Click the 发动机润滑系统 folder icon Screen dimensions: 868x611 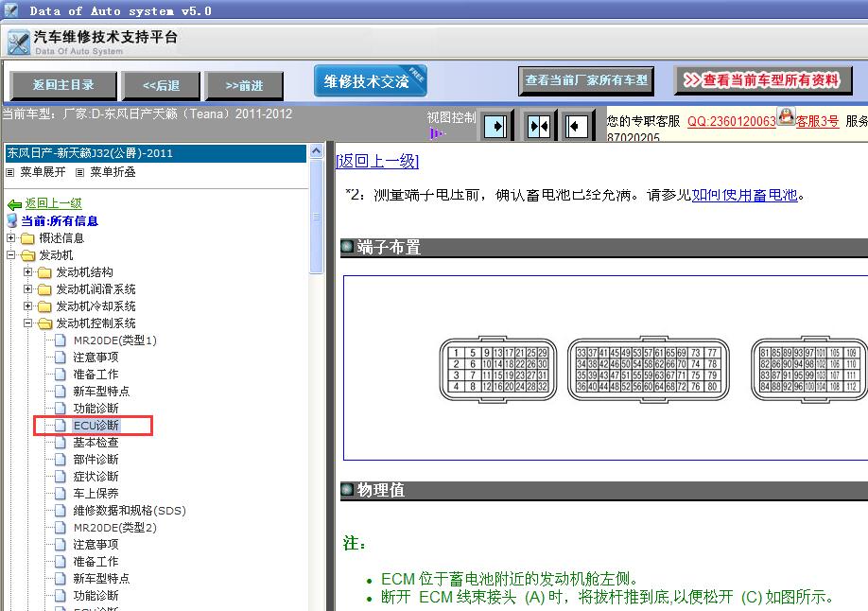44,289
